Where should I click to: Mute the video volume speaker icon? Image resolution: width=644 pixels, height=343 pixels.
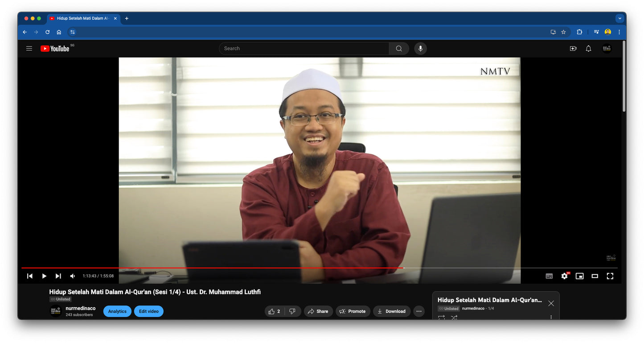pos(73,276)
